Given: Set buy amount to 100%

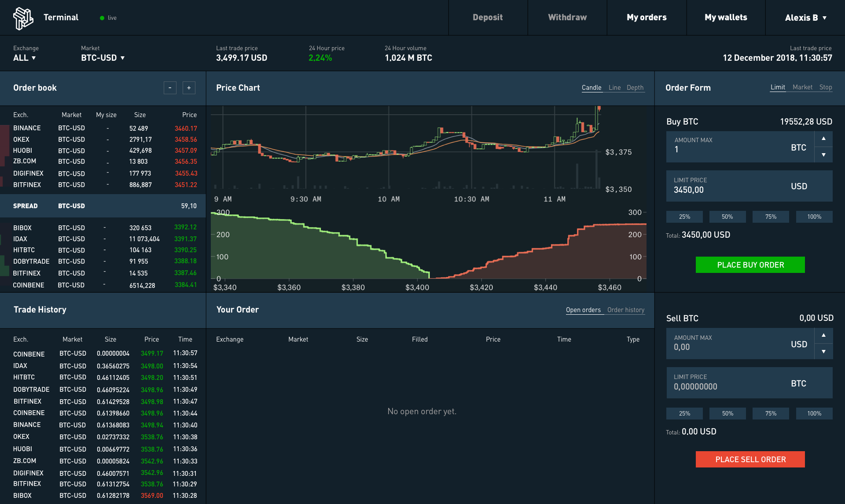Looking at the screenshot, I should 814,217.
